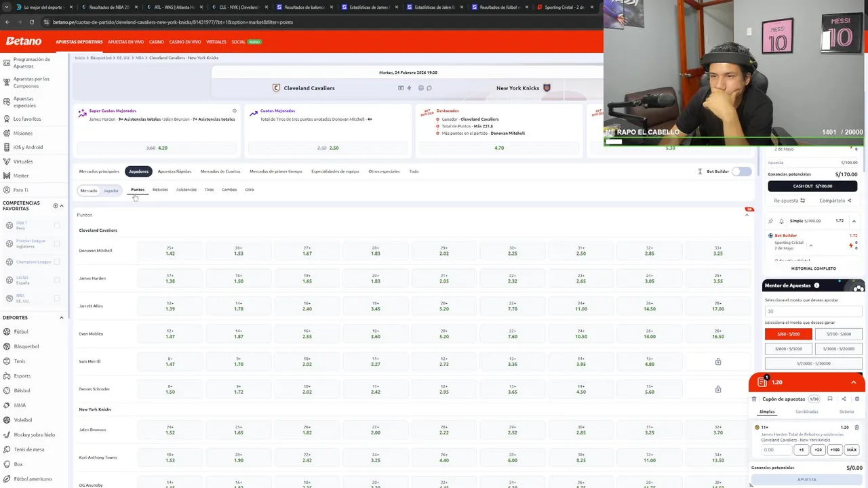Add +20 to the stake
Image resolution: width=868 pixels, height=488 pixels.
coord(818,449)
